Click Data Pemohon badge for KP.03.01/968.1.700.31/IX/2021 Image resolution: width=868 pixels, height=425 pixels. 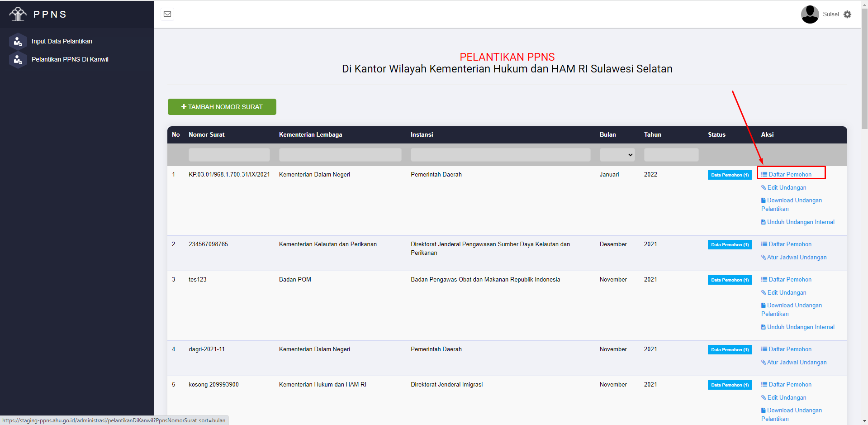click(x=730, y=175)
